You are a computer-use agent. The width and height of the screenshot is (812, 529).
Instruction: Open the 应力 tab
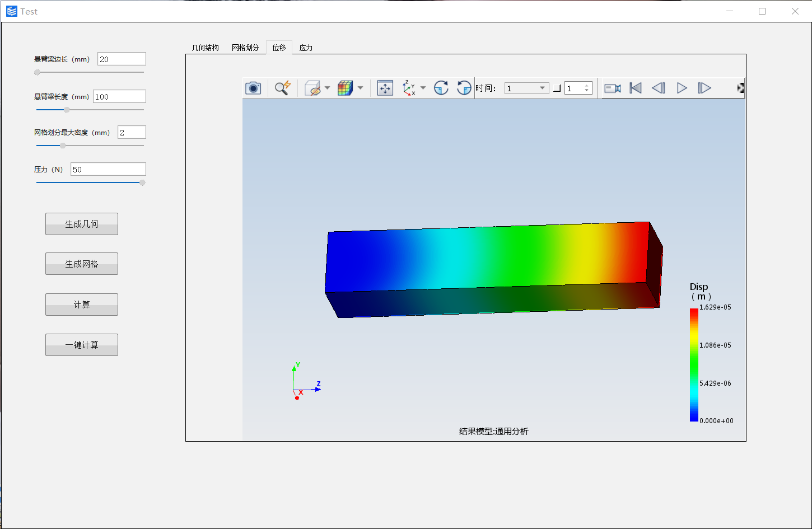click(306, 48)
